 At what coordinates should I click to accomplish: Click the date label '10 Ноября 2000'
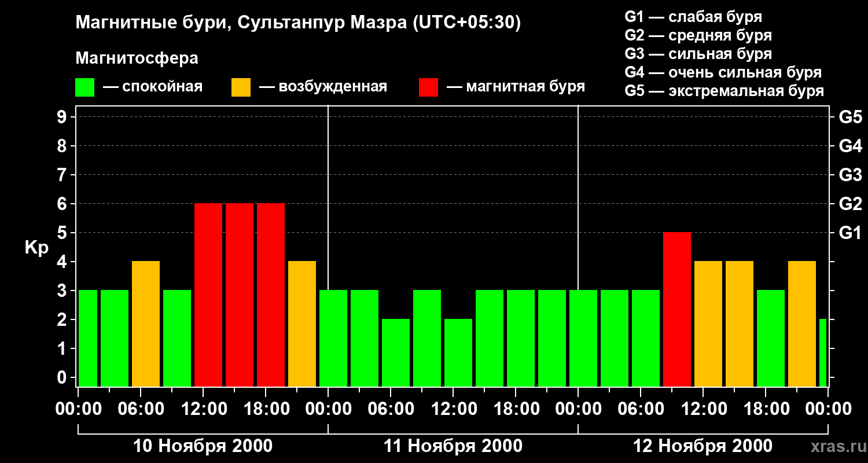(x=203, y=446)
